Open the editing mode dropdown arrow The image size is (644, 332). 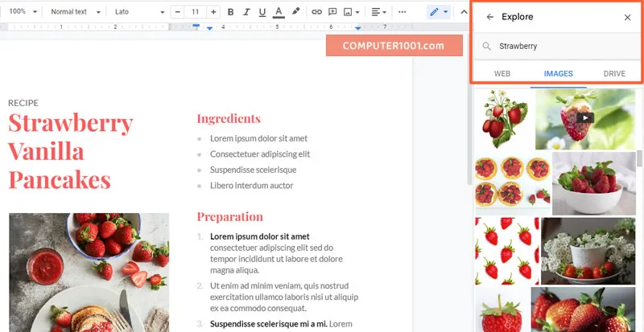[446, 12]
